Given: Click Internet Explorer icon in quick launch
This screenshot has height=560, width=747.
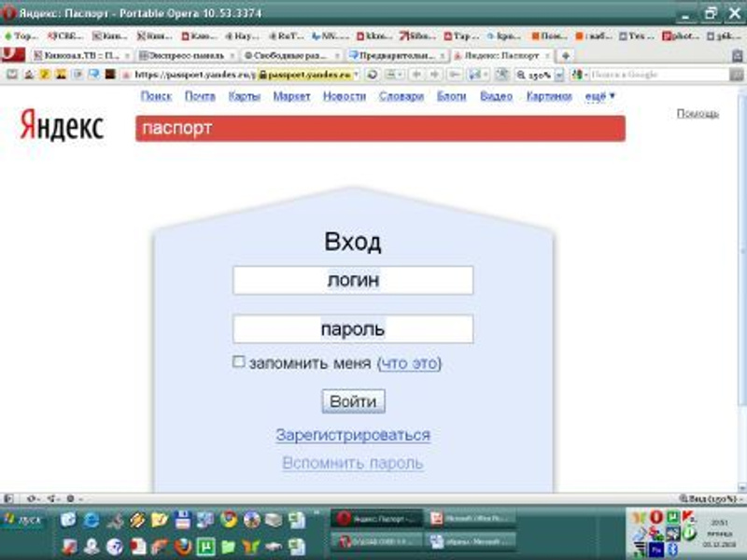Looking at the screenshot, I should [x=92, y=520].
